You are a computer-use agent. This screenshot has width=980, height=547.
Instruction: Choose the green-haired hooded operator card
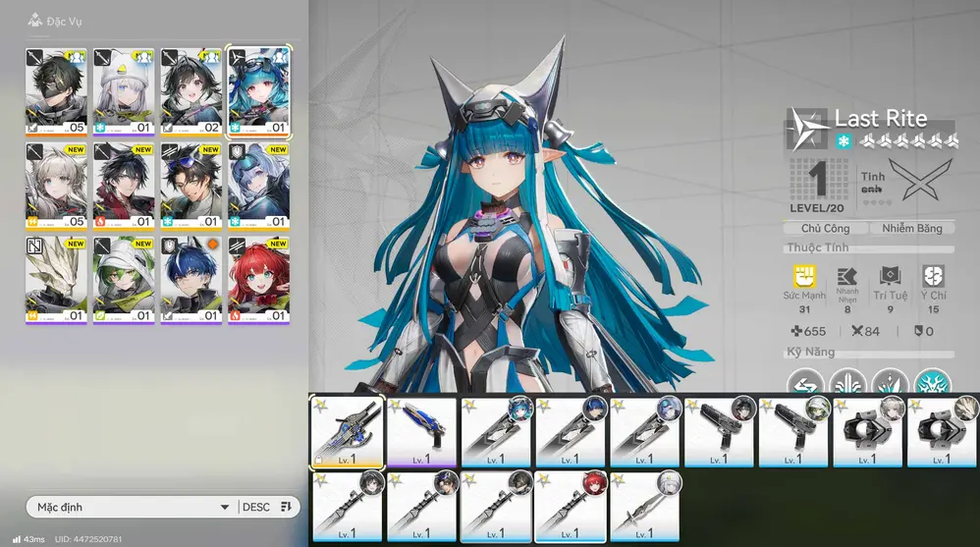coord(124,280)
